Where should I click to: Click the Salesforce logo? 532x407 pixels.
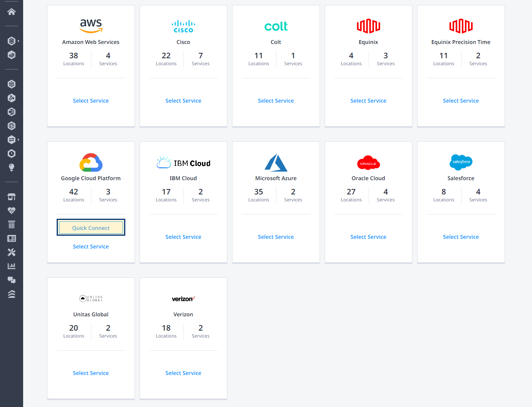[461, 162]
